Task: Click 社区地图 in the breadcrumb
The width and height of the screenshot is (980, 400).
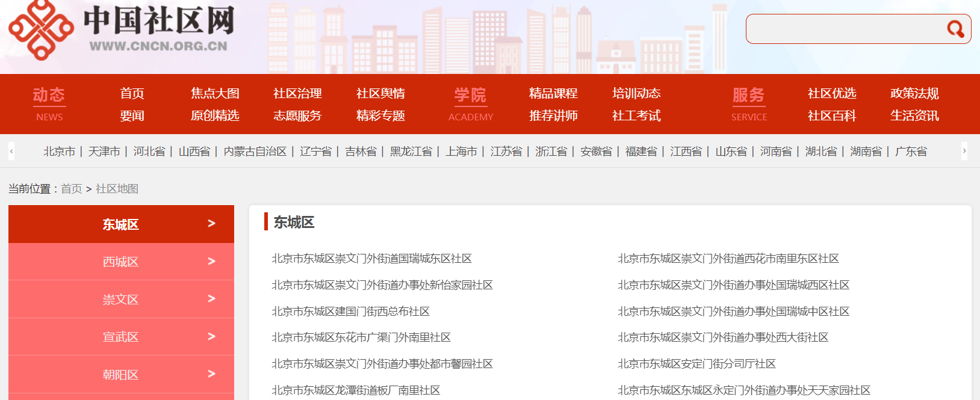Action: coord(117,189)
